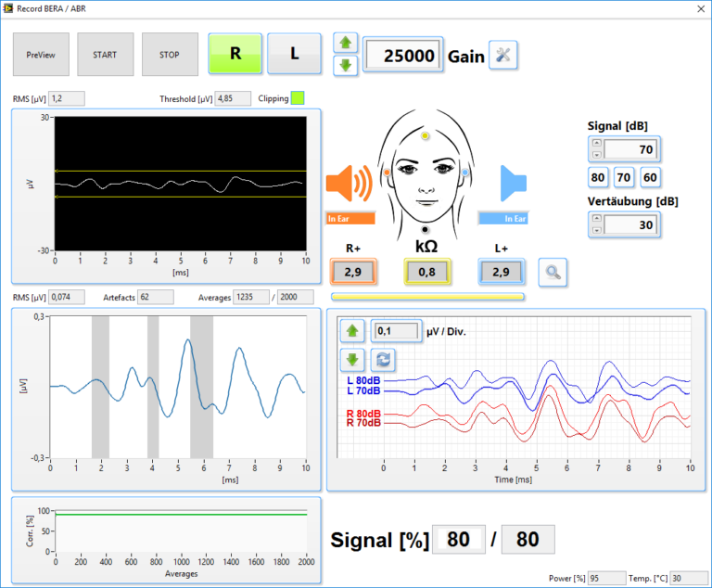Refresh the waveform comparison graph
The width and height of the screenshot is (712, 588).
[x=382, y=359]
